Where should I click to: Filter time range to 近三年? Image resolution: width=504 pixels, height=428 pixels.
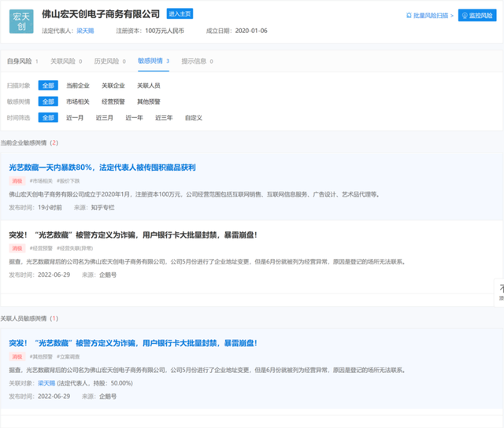(164, 117)
